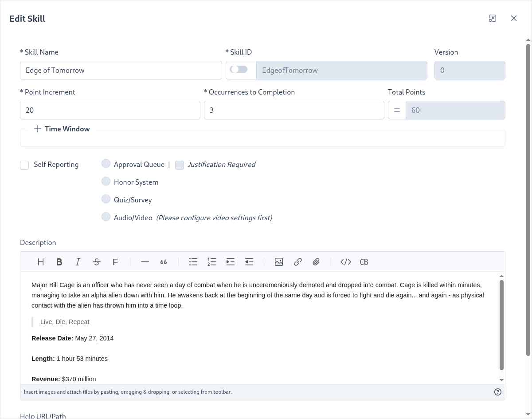Click the Total Points field
The height and width of the screenshot is (419, 532).
[x=455, y=110]
